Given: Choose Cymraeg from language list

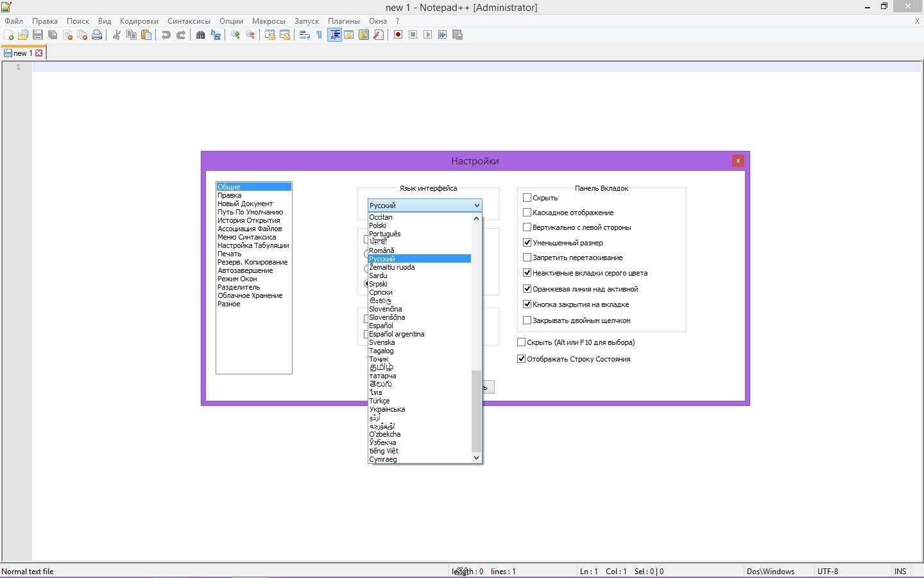Looking at the screenshot, I should pos(420,459).
